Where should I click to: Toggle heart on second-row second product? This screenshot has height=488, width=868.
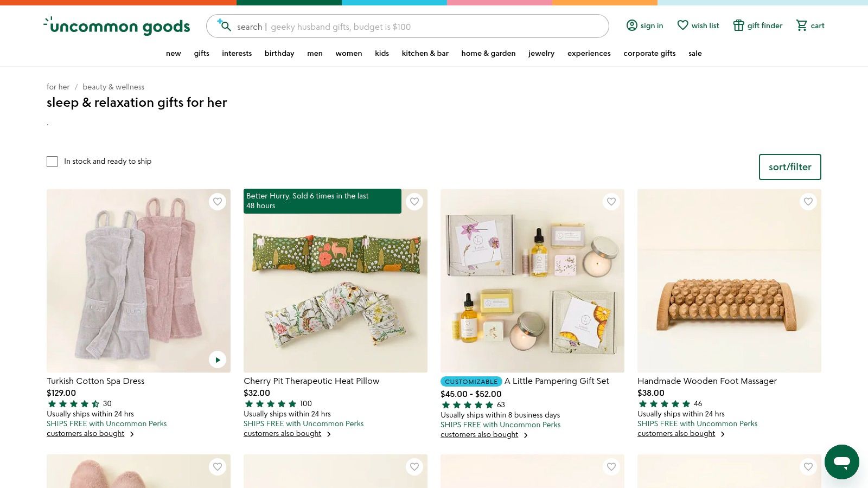click(414, 467)
